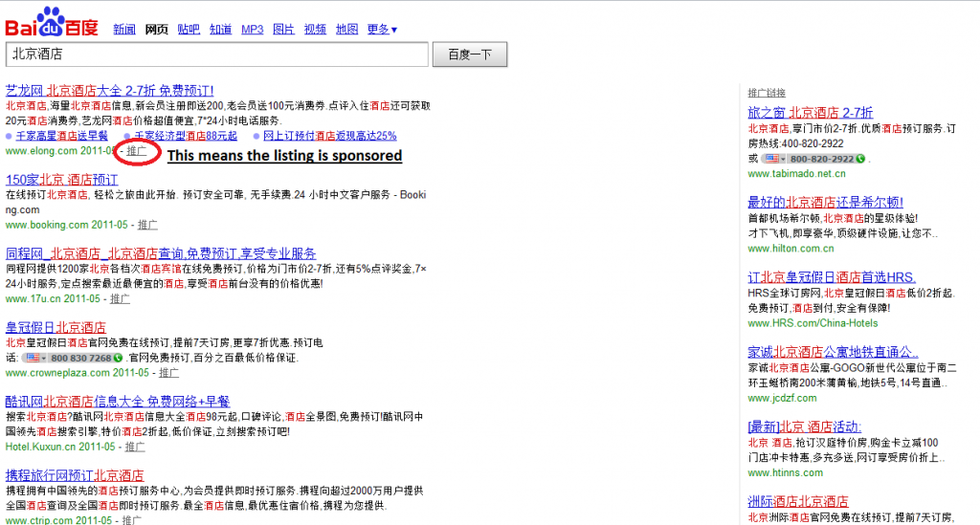Click 推广 label next to www.booking.com

[x=147, y=225]
